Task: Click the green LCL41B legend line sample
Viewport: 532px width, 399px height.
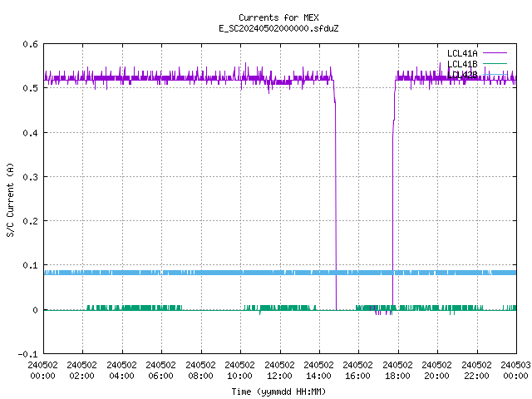Action: point(495,63)
